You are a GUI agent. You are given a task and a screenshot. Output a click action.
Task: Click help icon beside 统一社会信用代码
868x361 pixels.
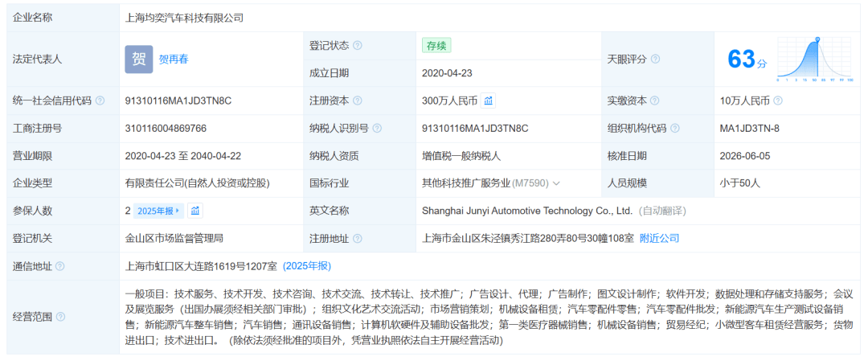pyautogui.click(x=100, y=101)
